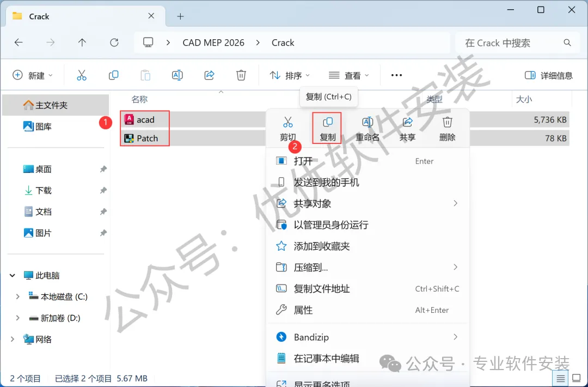Viewport: 588px width, 387px height.
Task: Select 打开 in the context menu
Action: (367, 161)
